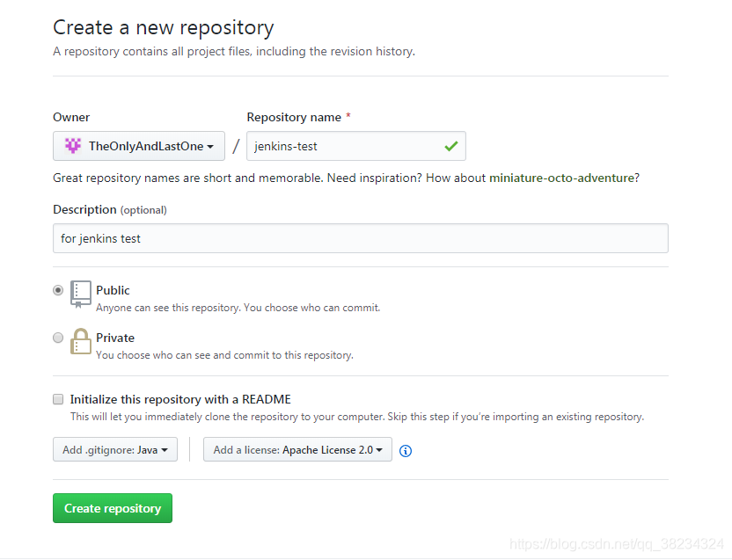Screen dimensions: 732x560
Task: Click the Private repository lock icon
Action: pos(81,341)
